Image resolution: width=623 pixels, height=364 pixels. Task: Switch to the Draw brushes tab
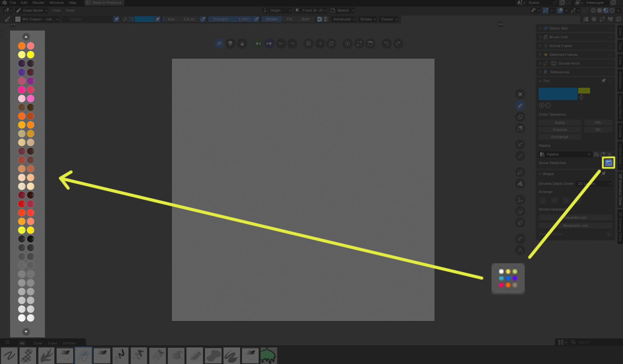[38, 343]
